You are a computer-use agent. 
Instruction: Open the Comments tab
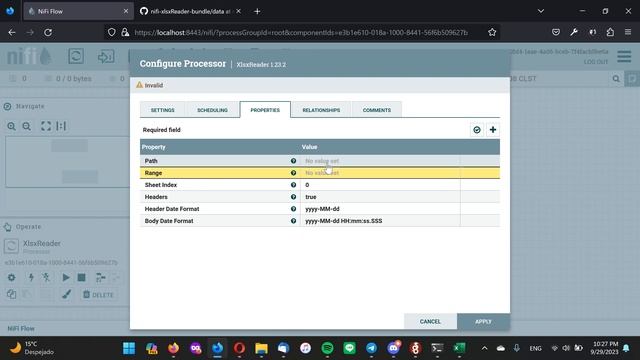376,110
